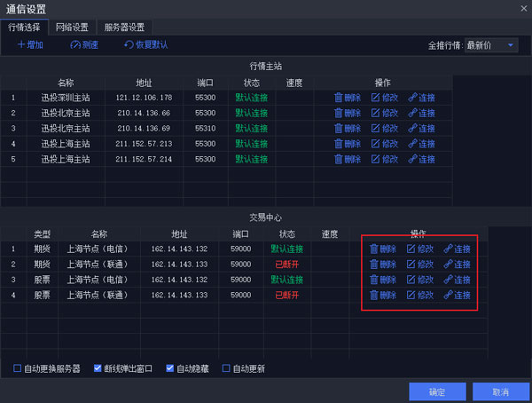
Task: Edit the 210.14.136.66 迅投北京主站 entry
Action: tap(375, 113)
